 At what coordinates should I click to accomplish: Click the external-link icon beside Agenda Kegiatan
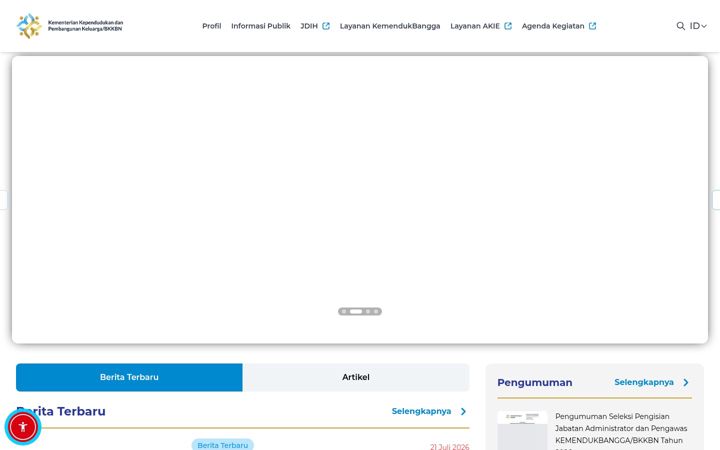tap(592, 26)
